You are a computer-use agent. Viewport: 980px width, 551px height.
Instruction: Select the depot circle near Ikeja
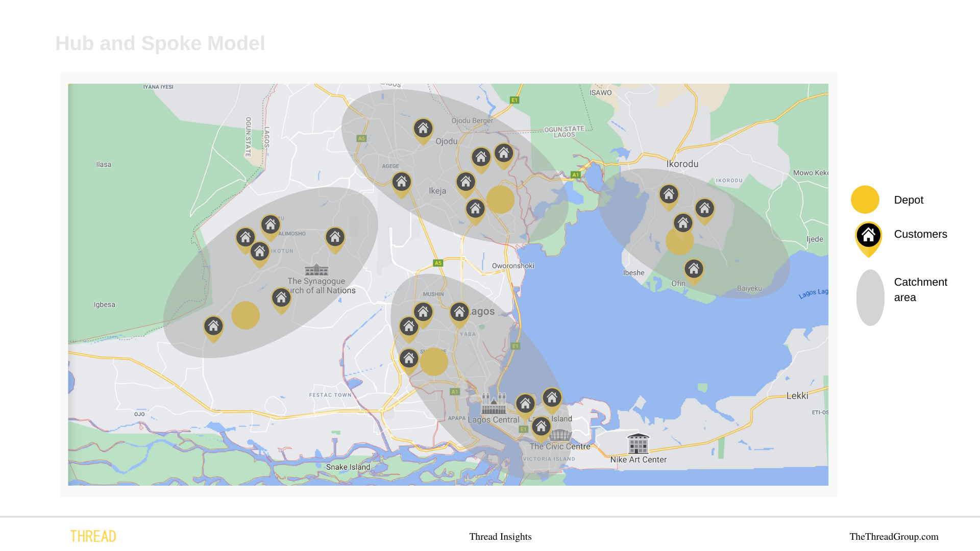(x=500, y=199)
